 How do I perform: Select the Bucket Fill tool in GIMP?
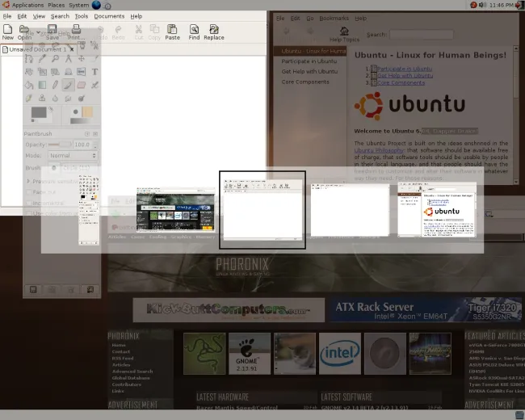pos(29,85)
